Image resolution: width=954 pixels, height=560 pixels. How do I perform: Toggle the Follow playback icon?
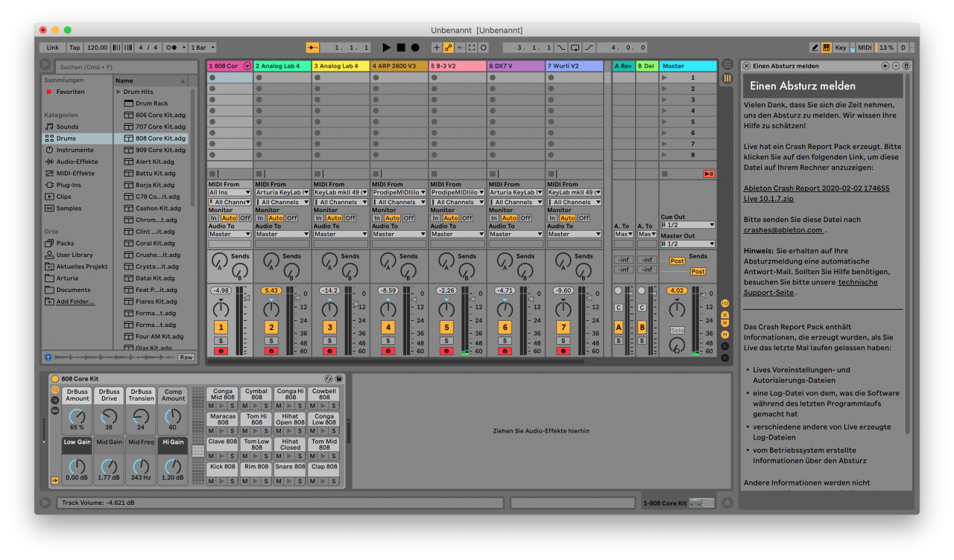click(x=313, y=47)
